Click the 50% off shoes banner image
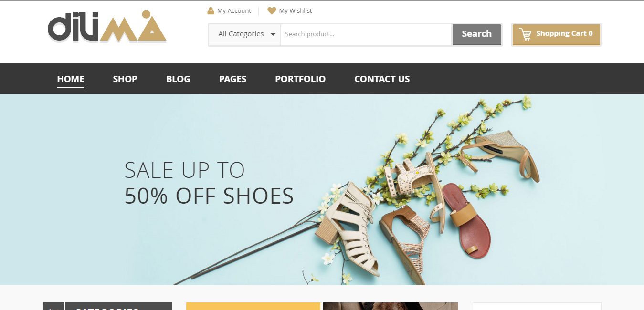This screenshot has height=310, width=644. (x=322, y=190)
